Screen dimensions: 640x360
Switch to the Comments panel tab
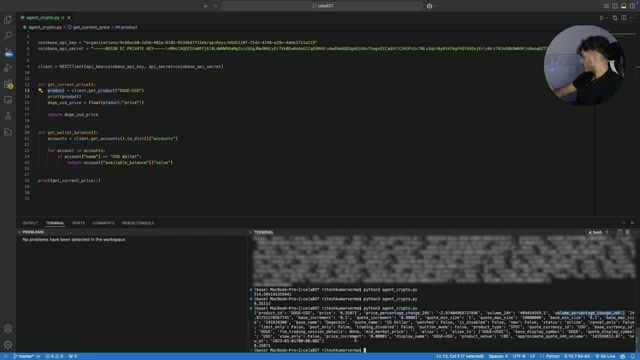point(103,223)
